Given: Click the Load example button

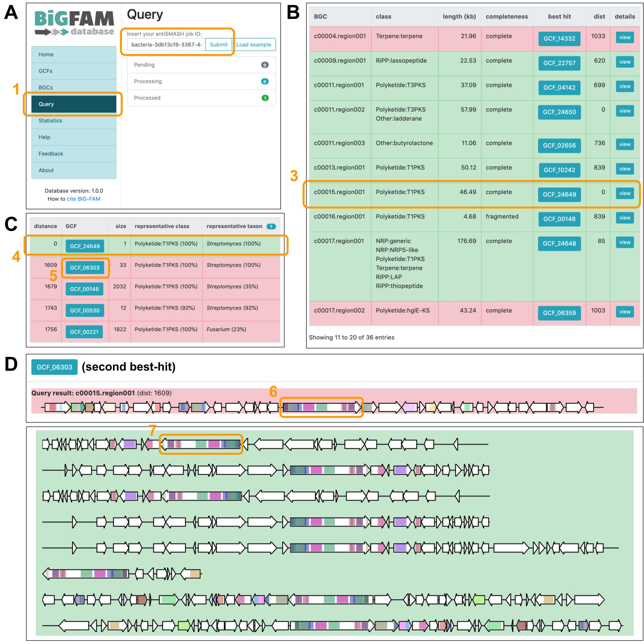Looking at the screenshot, I should [x=254, y=45].
